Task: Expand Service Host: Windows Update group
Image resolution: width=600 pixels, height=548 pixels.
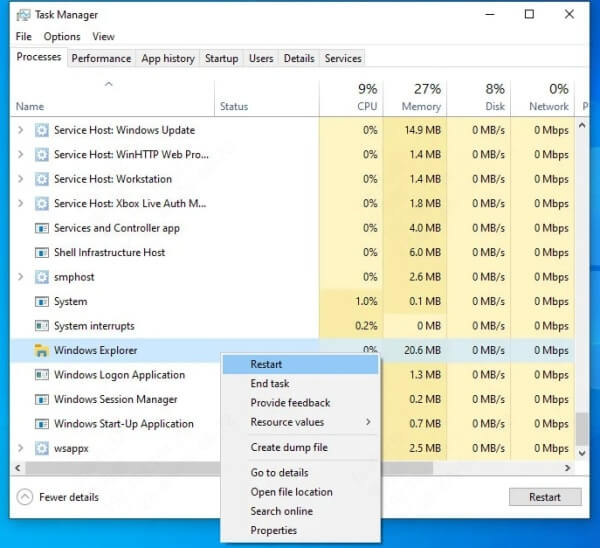Action: click(21, 130)
